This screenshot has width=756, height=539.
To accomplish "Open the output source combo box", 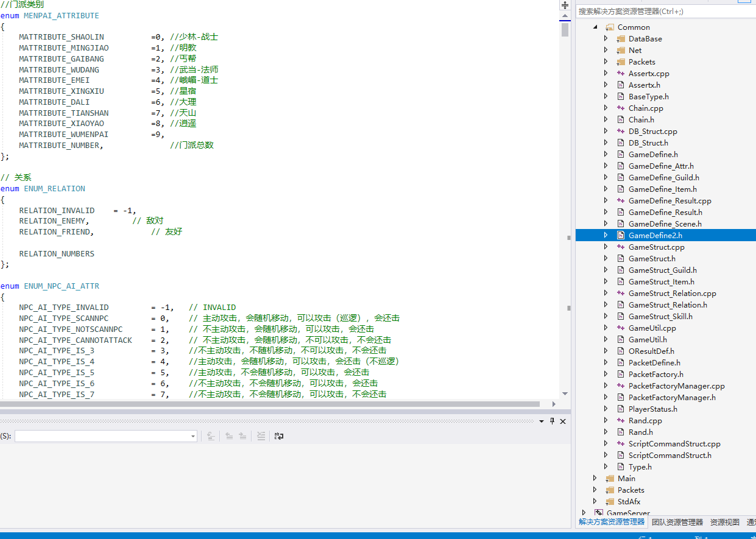I will click(x=106, y=436).
